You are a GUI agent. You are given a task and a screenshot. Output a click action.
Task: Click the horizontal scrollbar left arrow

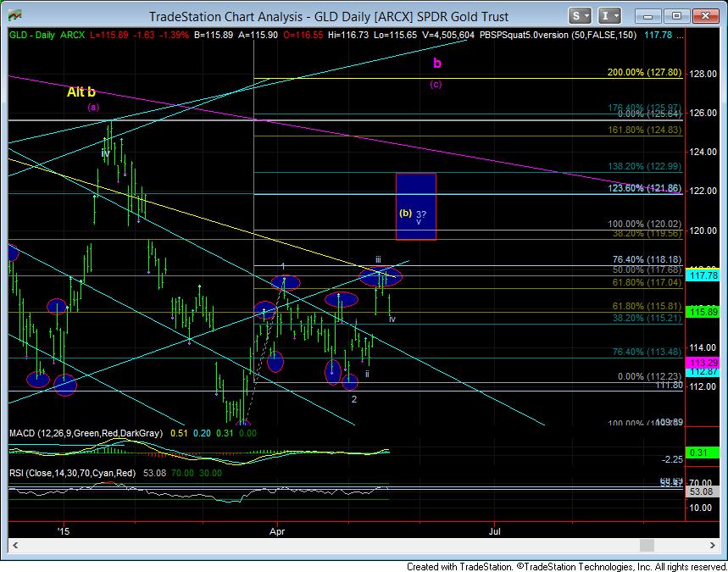pyautogui.click(x=15, y=545)
